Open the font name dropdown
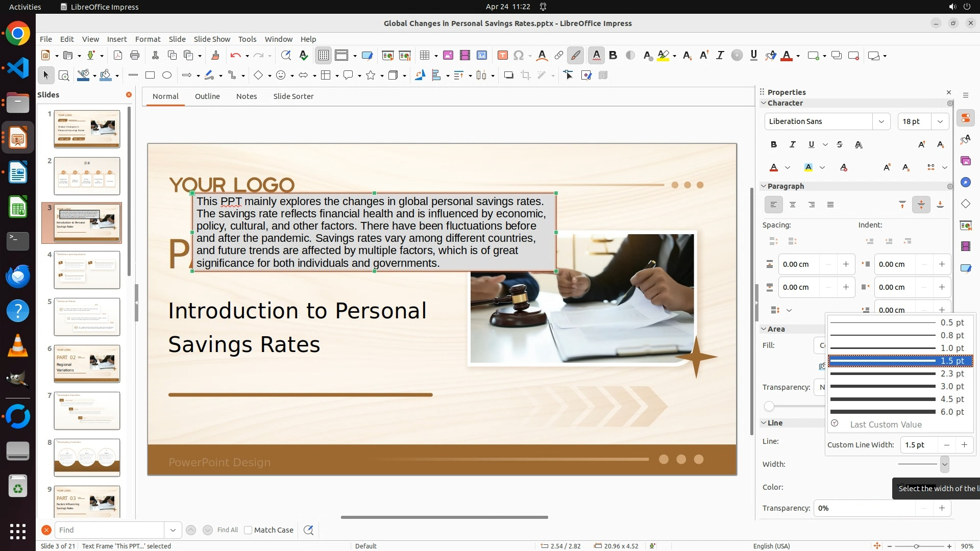 pos(881,121)
